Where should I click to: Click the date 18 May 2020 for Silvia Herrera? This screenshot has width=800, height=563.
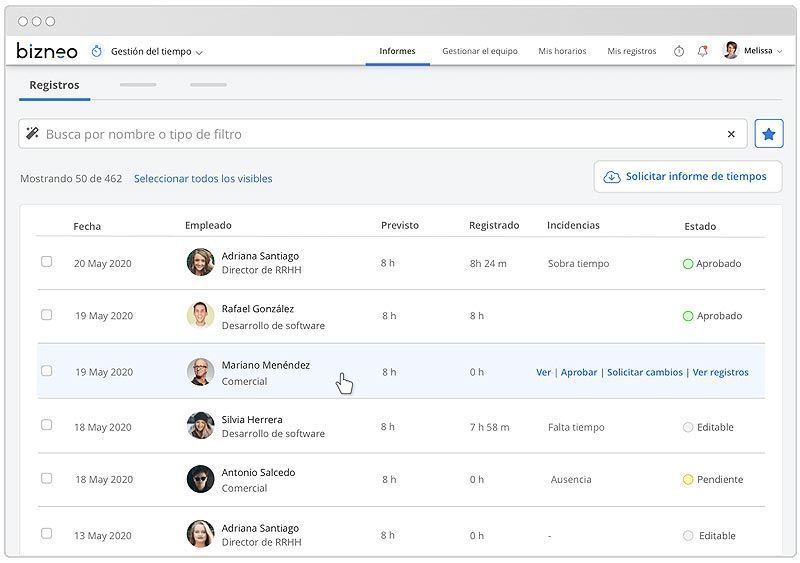tap(103, 427)
